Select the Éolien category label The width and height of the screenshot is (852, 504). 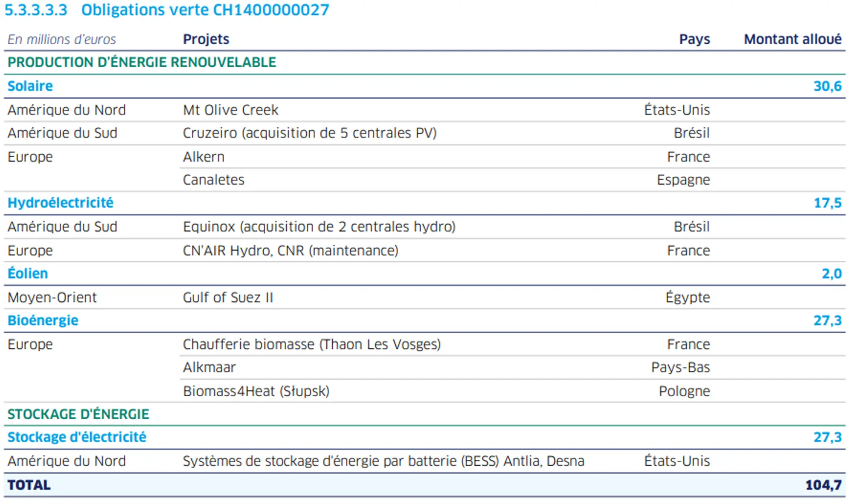pyautogui.click(x=28, y=273)
